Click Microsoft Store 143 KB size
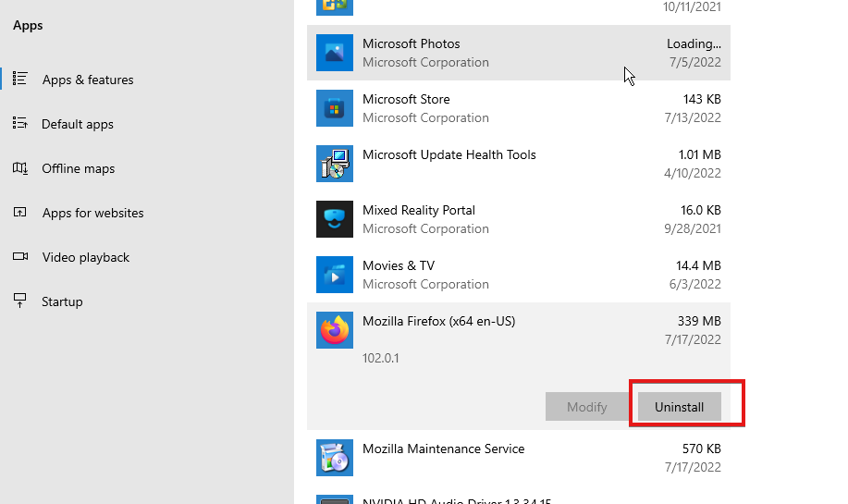 coord(702,99)
